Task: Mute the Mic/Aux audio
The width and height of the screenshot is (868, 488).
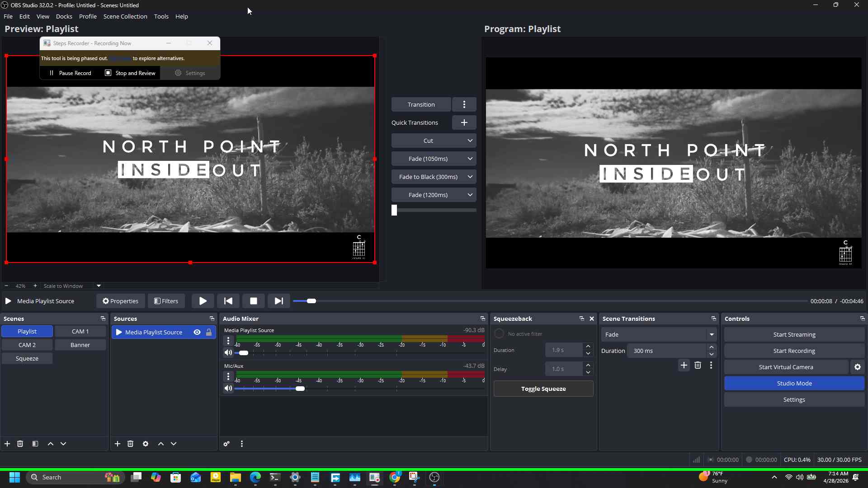Action: pyautogui.click(x=228, y=388)
